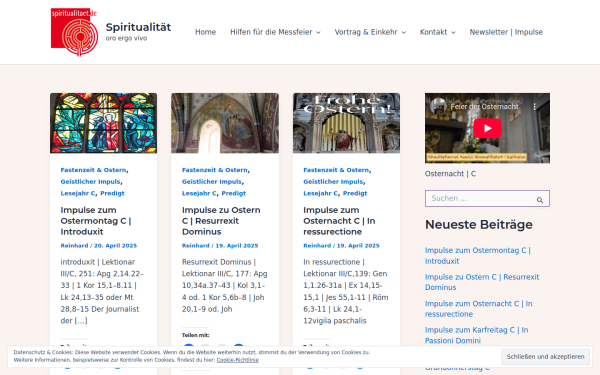Open the Home menu item

tap(205, 32)
